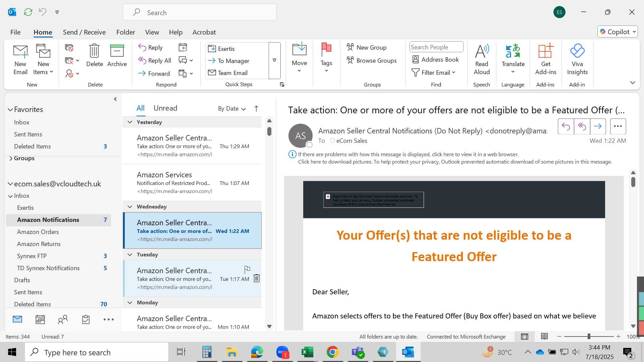Click the Ignore conversation icon
Viewport: 644px width, 362px height.
coord(69,48)
